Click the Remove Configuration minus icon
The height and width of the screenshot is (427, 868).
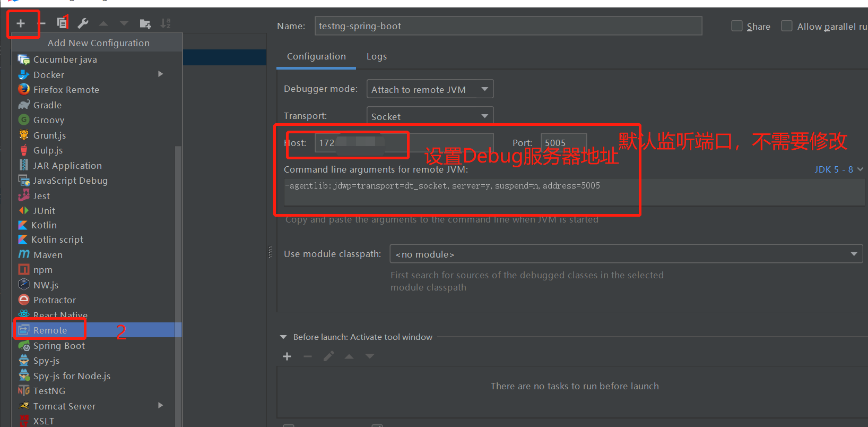[x=43, y=23]
